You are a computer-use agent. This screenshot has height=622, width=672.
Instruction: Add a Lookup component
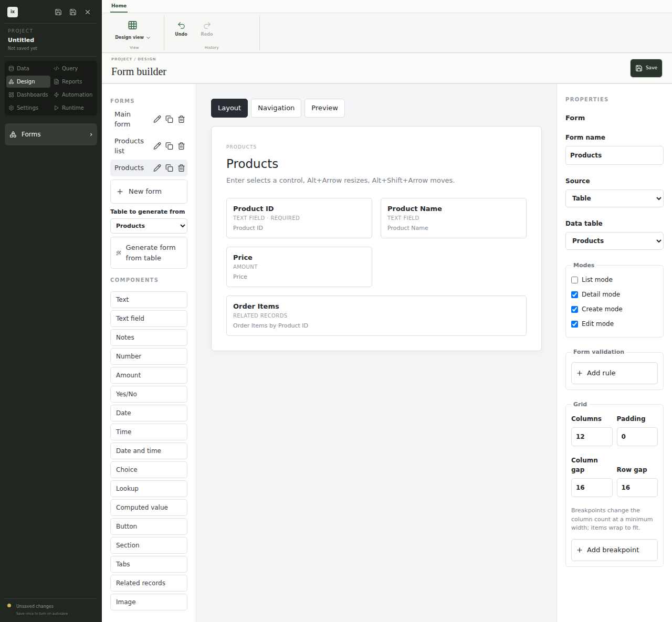pos(149,489)
